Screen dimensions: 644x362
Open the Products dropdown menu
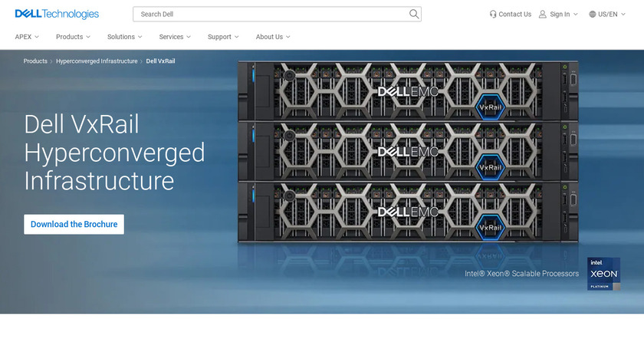tap(73, 37)
